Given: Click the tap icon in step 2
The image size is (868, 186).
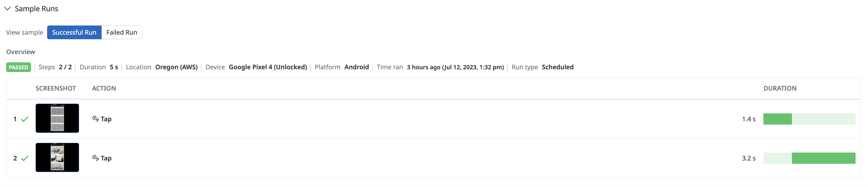Looking at the screenshot, I should click(95, 158).
